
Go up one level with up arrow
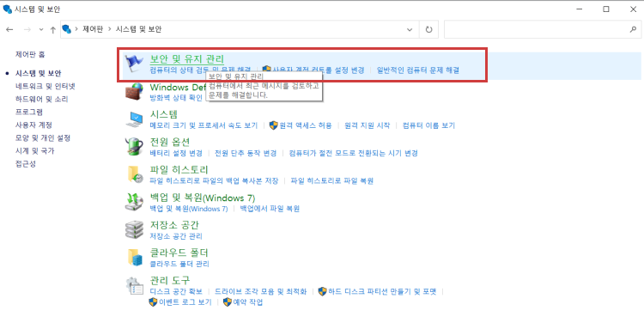tap(52, 29)
